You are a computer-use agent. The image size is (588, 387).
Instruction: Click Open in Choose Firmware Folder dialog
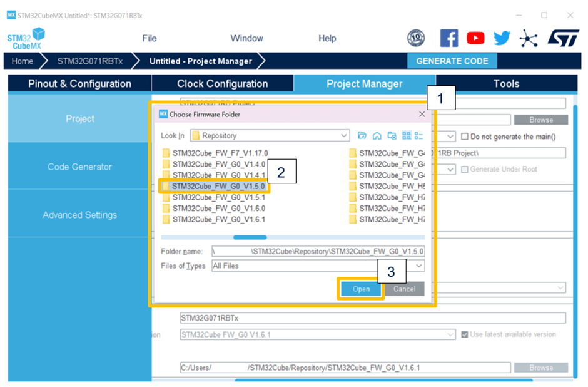click(361, 289)
